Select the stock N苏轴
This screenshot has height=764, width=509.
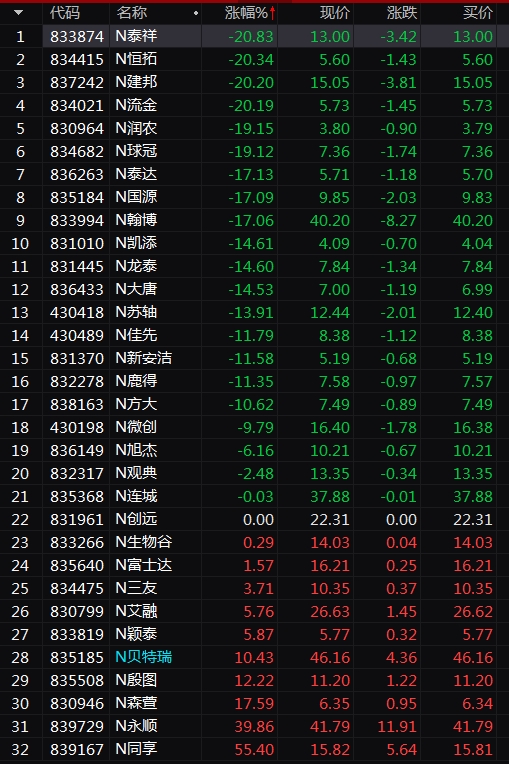click(136, 312)
